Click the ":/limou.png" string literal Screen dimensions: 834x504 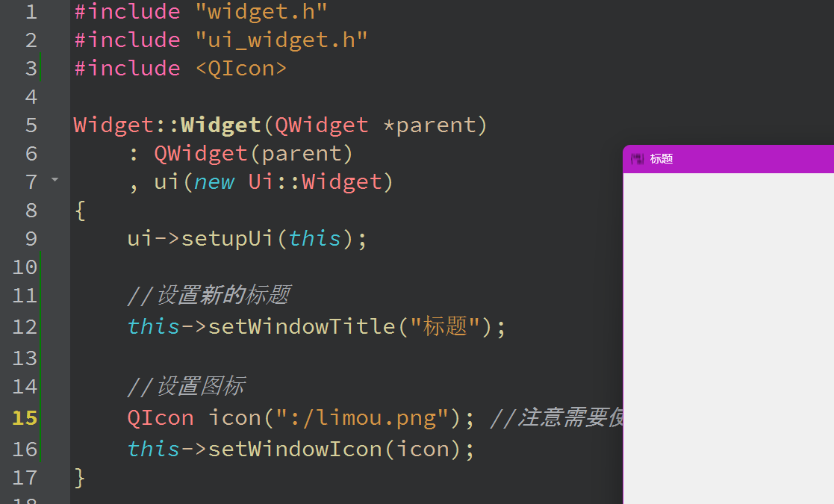[x=355, y=417]
